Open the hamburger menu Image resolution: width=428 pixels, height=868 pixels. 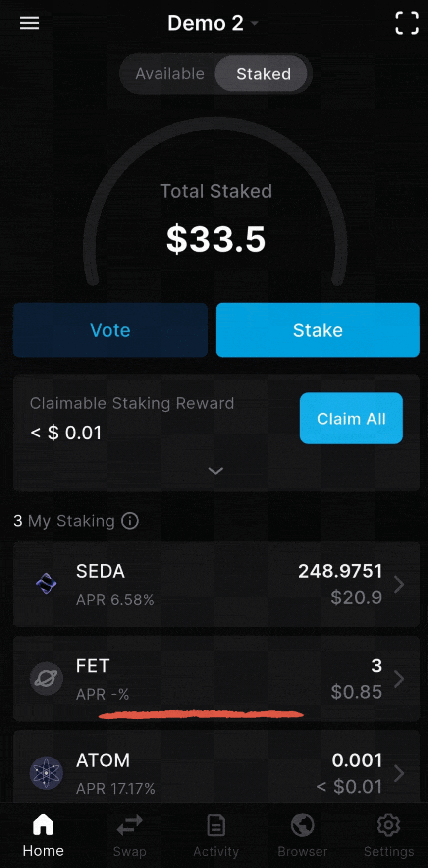[29, 23]
